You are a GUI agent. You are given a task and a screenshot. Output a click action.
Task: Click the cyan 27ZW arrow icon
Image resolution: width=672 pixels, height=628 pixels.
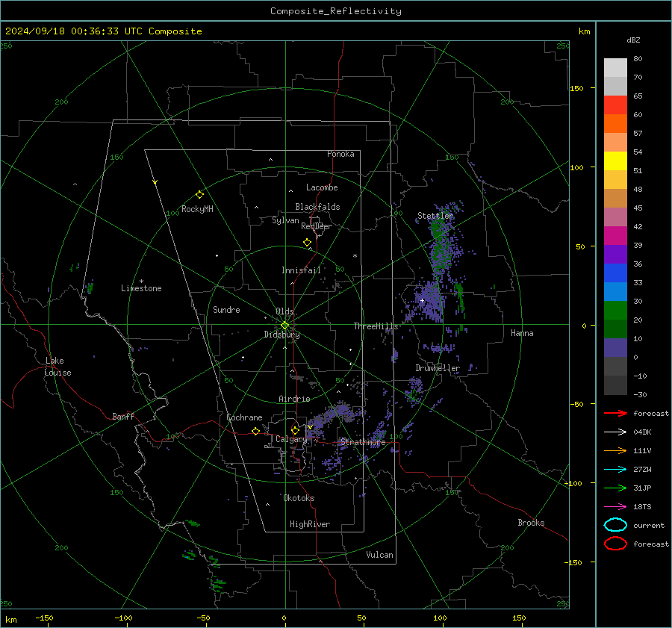click(x=615, y=470)
